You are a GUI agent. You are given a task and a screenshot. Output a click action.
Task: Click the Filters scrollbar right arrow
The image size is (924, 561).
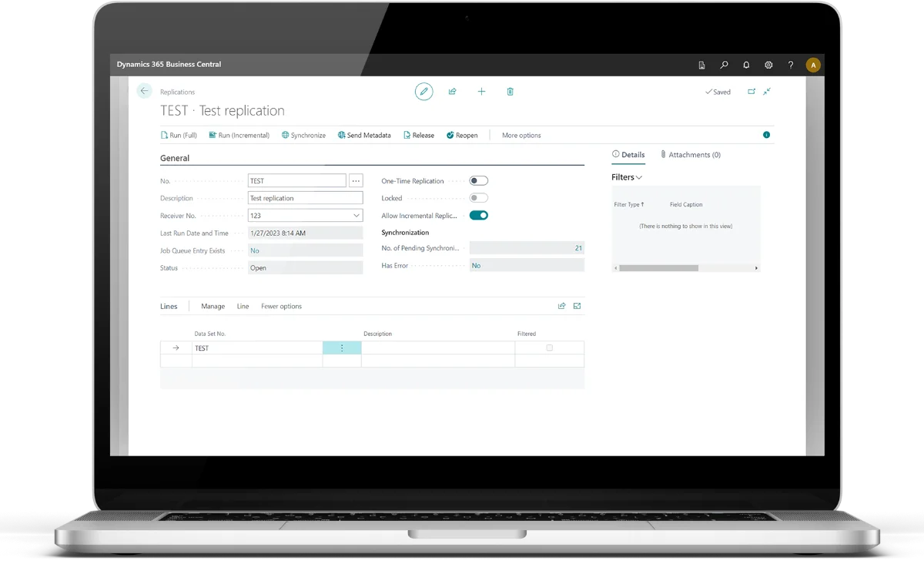(756, 268)
